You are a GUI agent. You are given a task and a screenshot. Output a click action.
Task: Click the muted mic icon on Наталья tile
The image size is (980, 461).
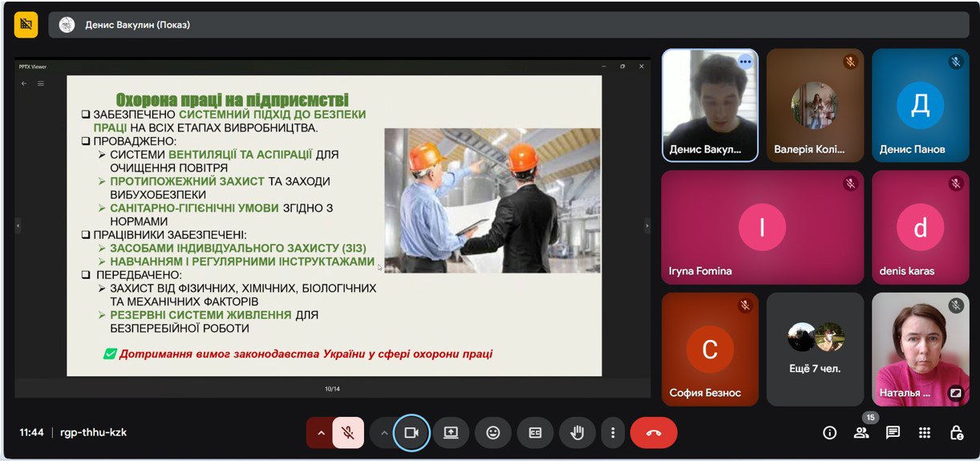pyautogui.click(x=955, y=305)
